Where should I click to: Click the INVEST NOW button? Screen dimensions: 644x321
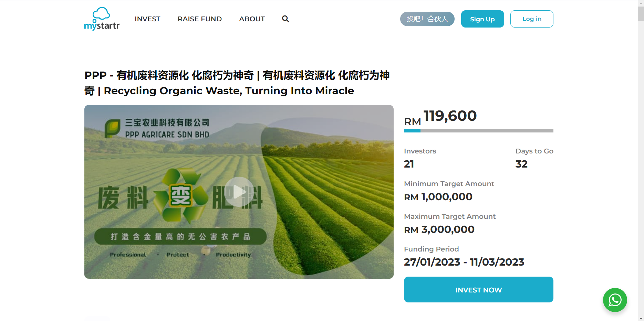click(479, 290)
